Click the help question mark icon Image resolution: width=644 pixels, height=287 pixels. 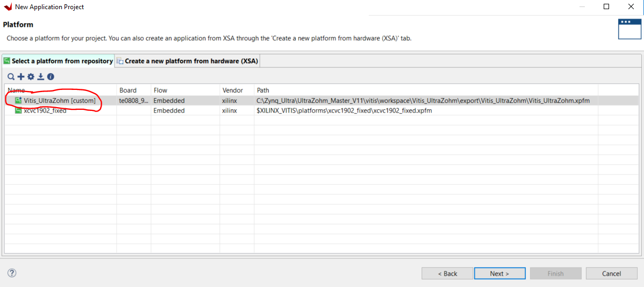tap(12, 273)
